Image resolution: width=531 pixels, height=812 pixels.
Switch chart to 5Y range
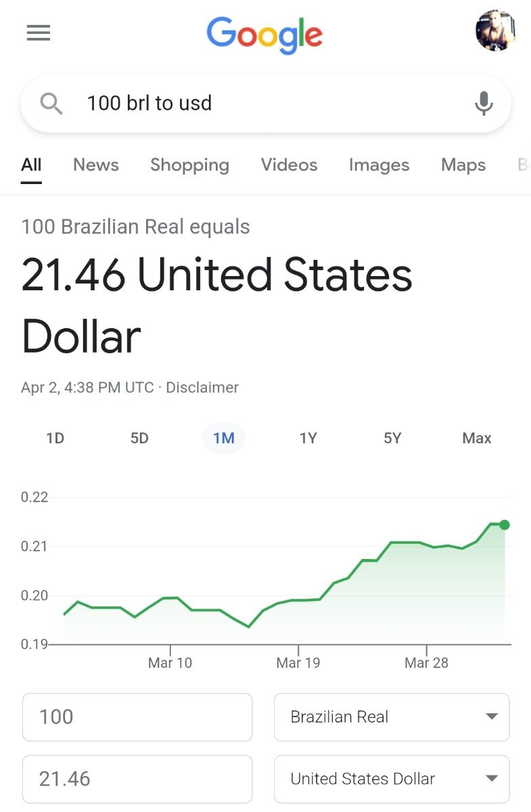(392, 438)
